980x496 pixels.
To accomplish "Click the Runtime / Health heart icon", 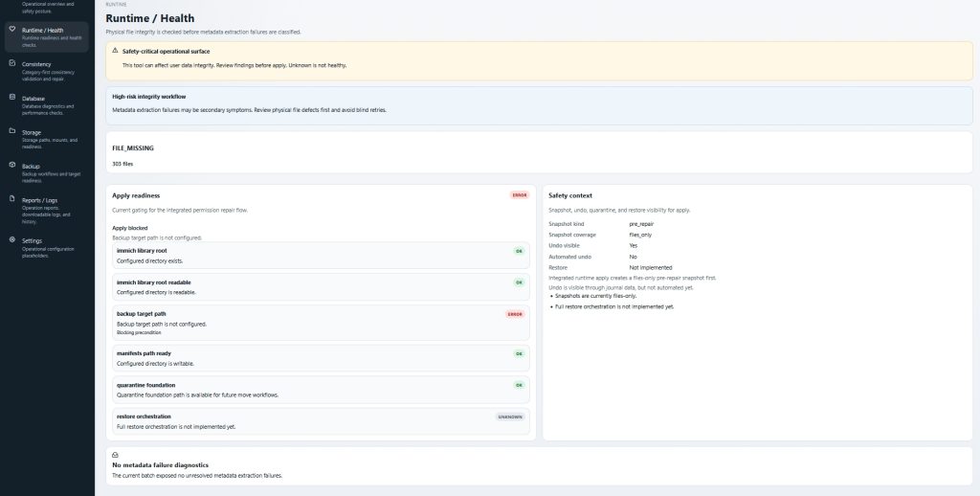I will [x=11, y=30].
